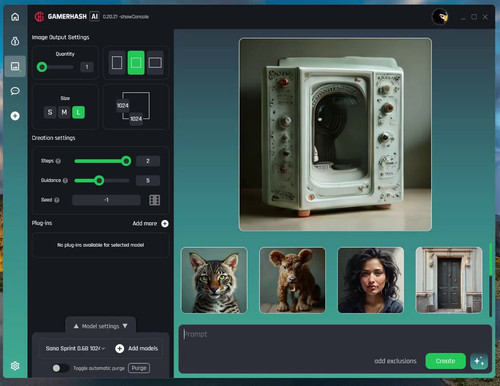Screen dimensions: 500x386
Task: Click the Steps slider handle
Action: pos(126,161)
